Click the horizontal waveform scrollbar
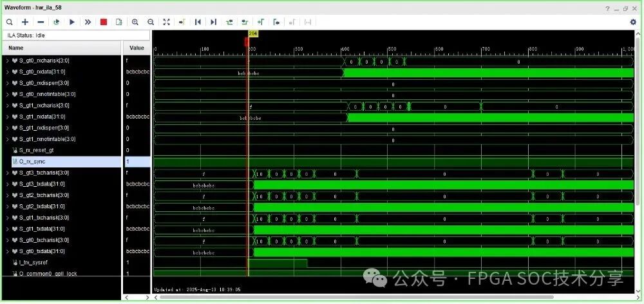The image size is (644, 304). [x=355, y=297]
